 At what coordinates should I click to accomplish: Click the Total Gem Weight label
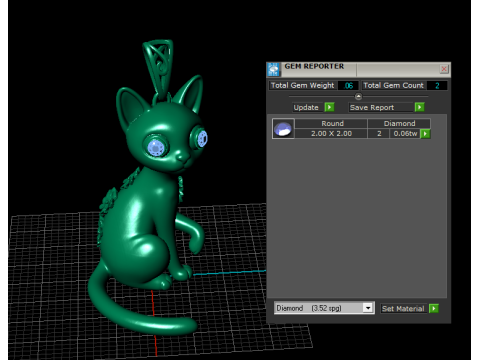click(302, 85)
